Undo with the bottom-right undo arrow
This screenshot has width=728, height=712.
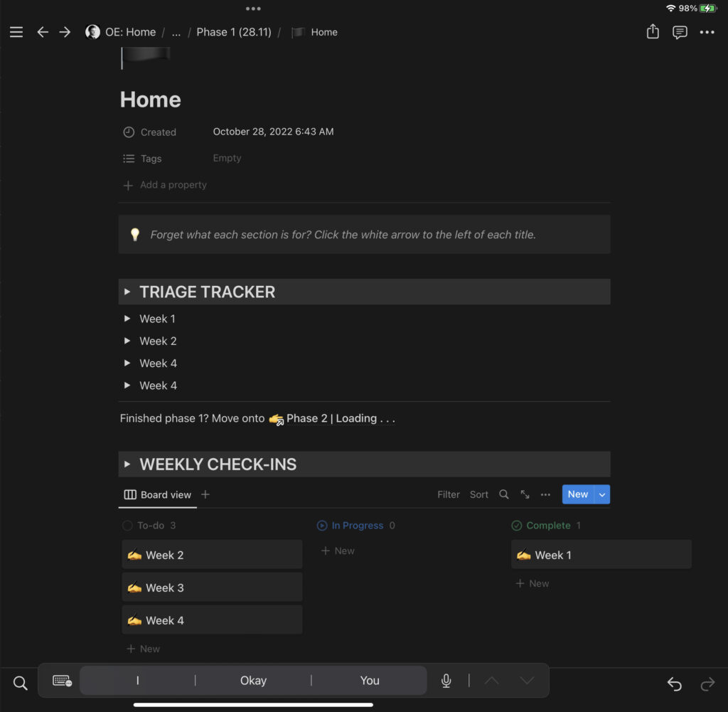[674, 684]
